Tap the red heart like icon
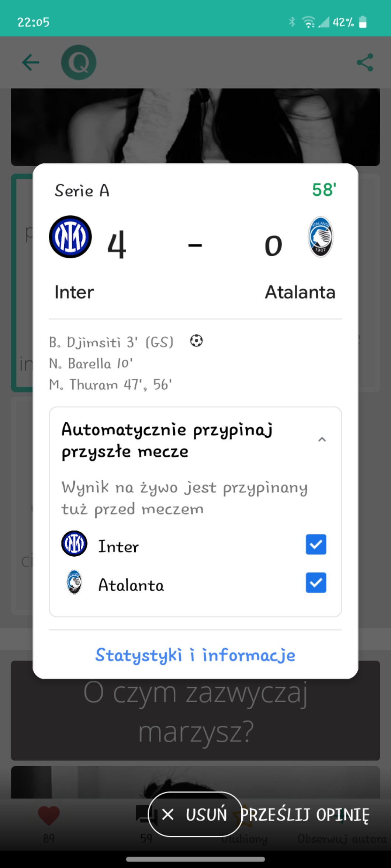This screenshot has width=391, height=868. pos(49,815)
